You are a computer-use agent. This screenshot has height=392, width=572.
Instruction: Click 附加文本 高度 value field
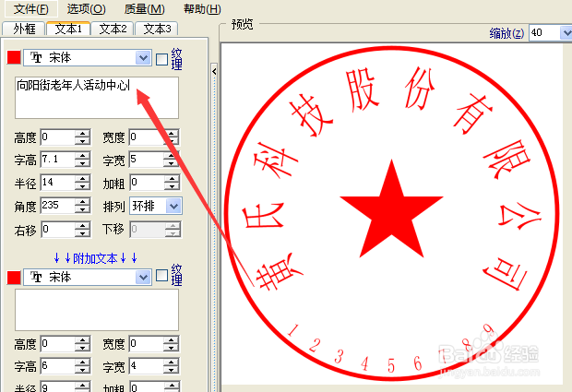(58, 343)
